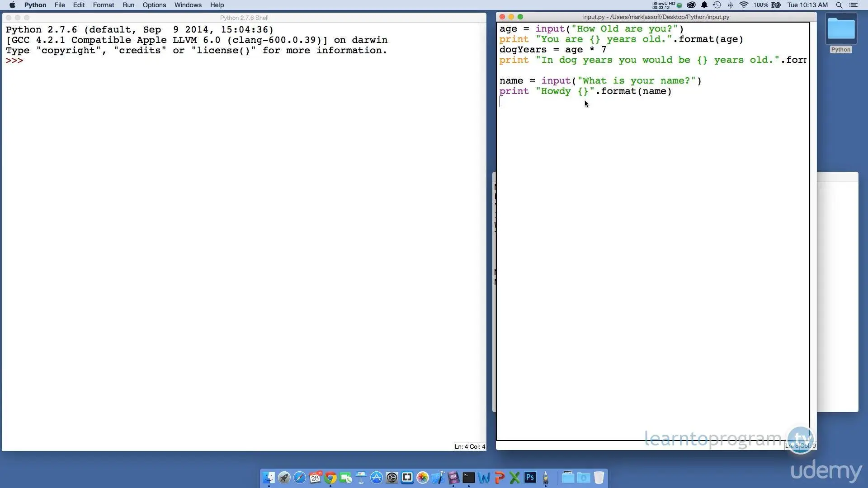The width and height of the screenshot is (868, 488).
Task: Open the Python folder on the desktop
Action: click(x=841, y=33)
